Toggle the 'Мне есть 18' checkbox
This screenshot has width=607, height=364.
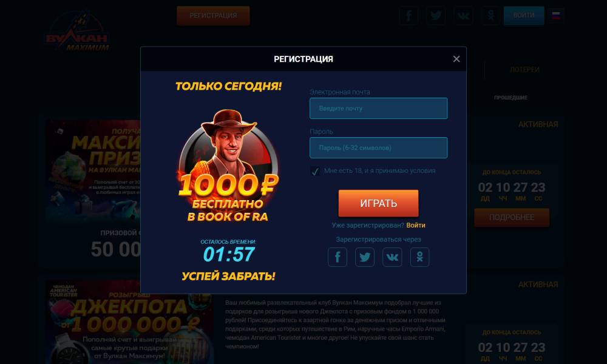pyautogui.click(x=314, y=171)
